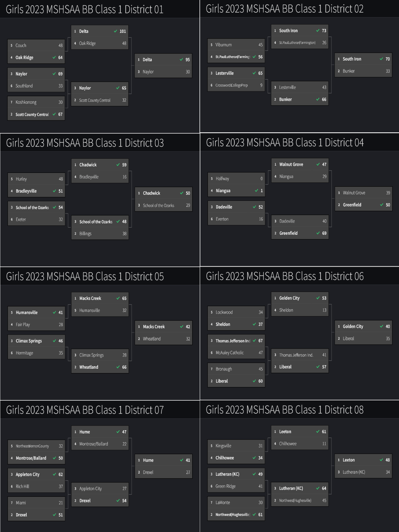Image resolution: width=399 pixels, height=532 pixels.
Task: Click the checkmark next to Leeton 61
Action: click(x=318, y=432)
